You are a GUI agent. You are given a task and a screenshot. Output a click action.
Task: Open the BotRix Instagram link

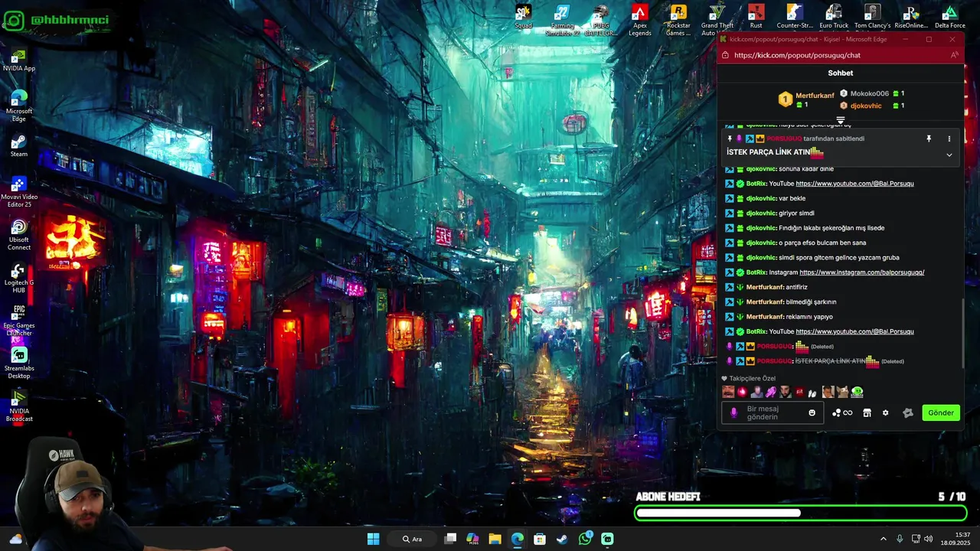(x=861, y=272)
